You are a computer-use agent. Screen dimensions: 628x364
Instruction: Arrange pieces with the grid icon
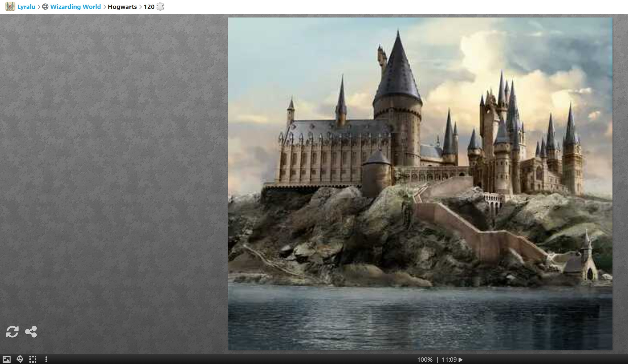pos(33,359)
